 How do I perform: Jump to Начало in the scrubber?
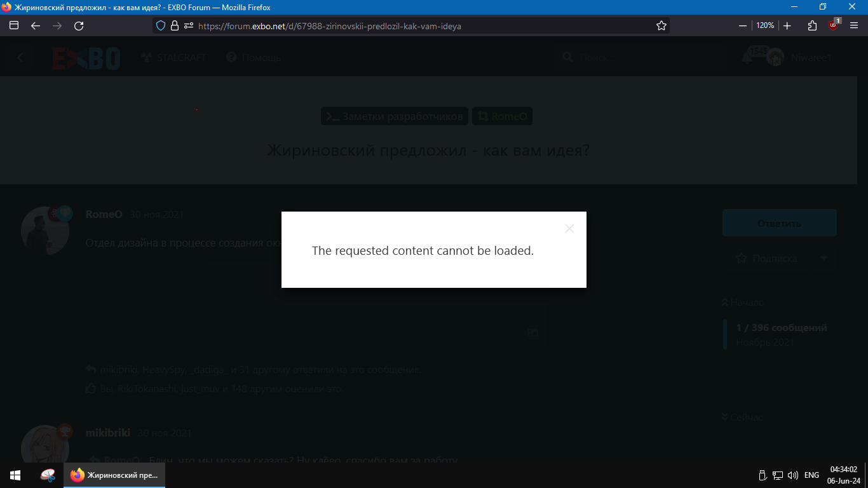[743, 302]
